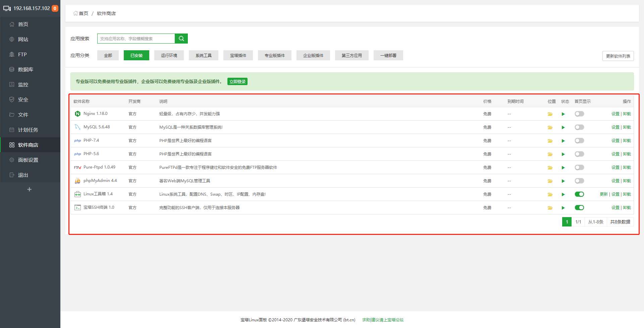Open the PHP-5.6 folder location icon

pos(550,154)
